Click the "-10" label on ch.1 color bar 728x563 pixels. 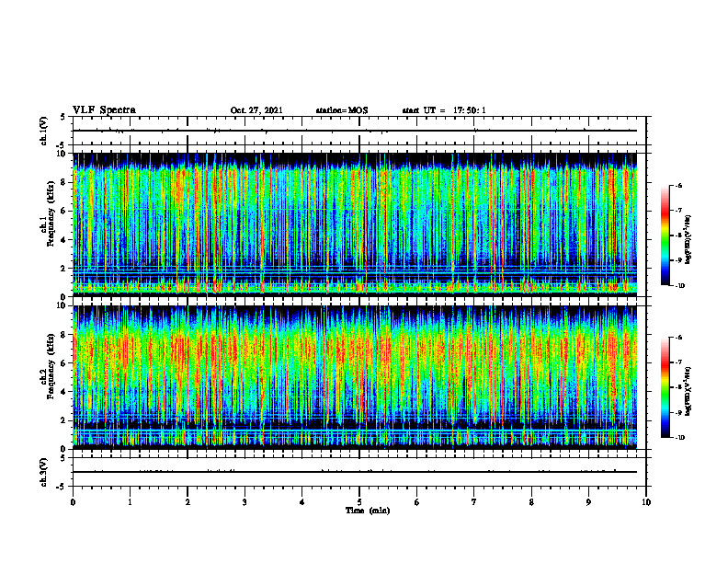coord(679,286)
